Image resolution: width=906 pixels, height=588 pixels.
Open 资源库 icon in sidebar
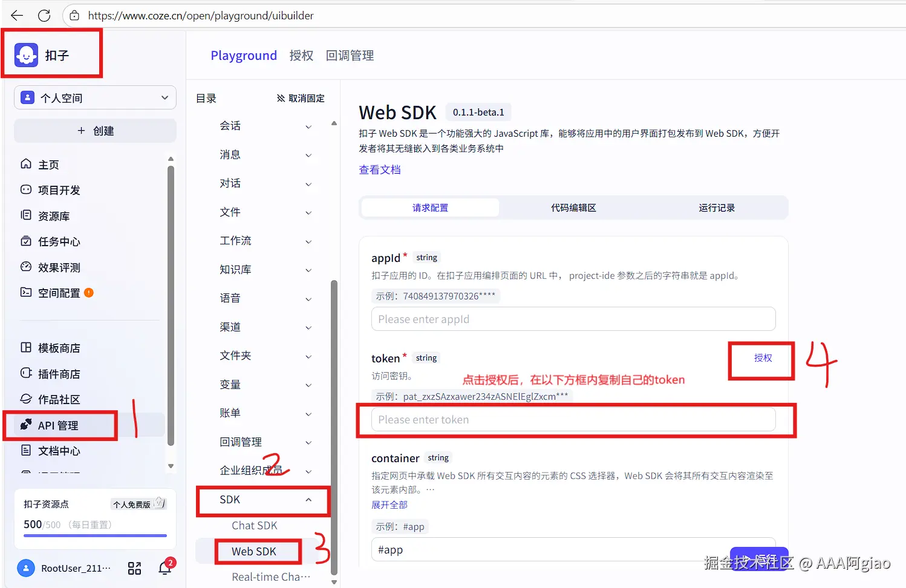point(26,215)
